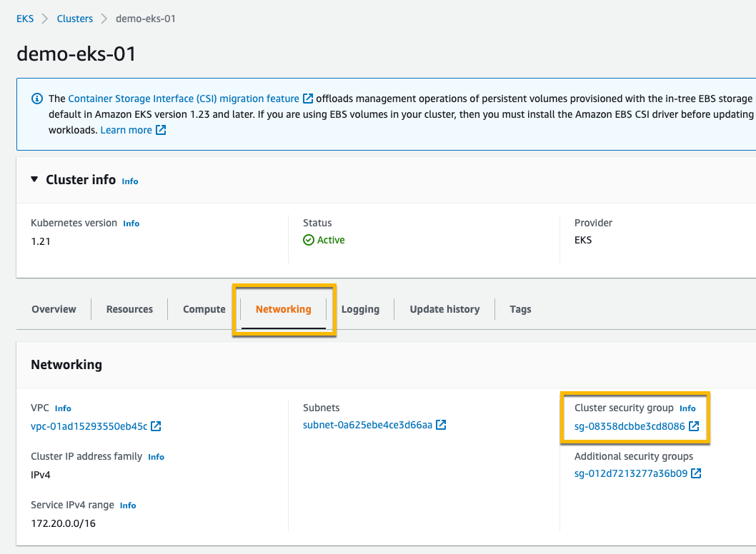Open VPC vpc-01ad15293550eb45c link
Image resolution: width=756 pixels, height=554 pixels.
[x=89, y=426]
